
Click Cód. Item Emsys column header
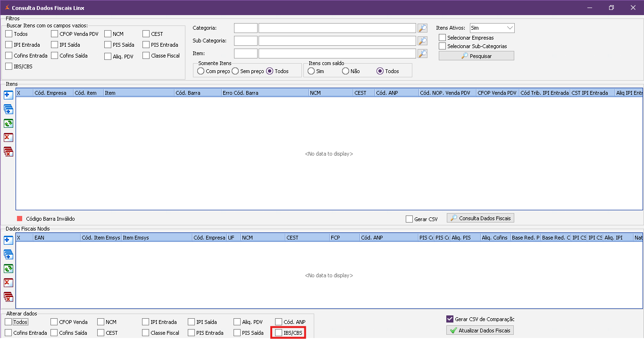point(101,238)
